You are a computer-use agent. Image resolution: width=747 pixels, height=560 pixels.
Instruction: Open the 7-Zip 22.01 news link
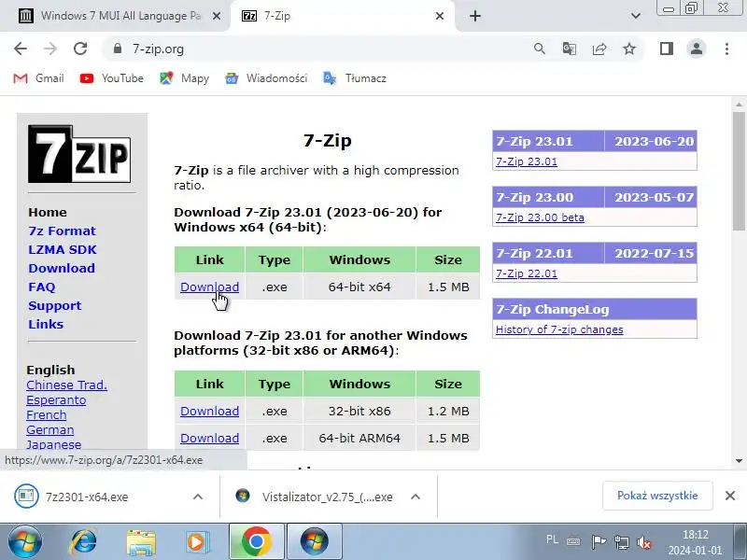pos(527,273)
